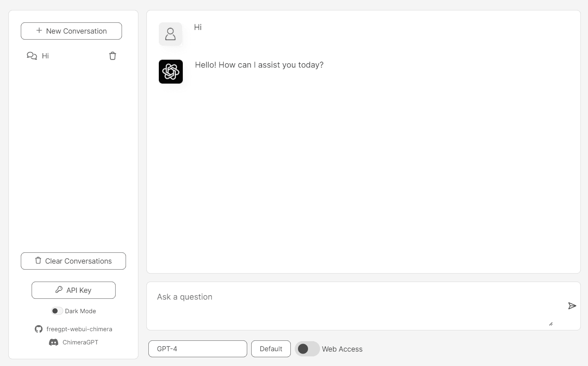Click the key icon in API Key button

pos(59,290)
